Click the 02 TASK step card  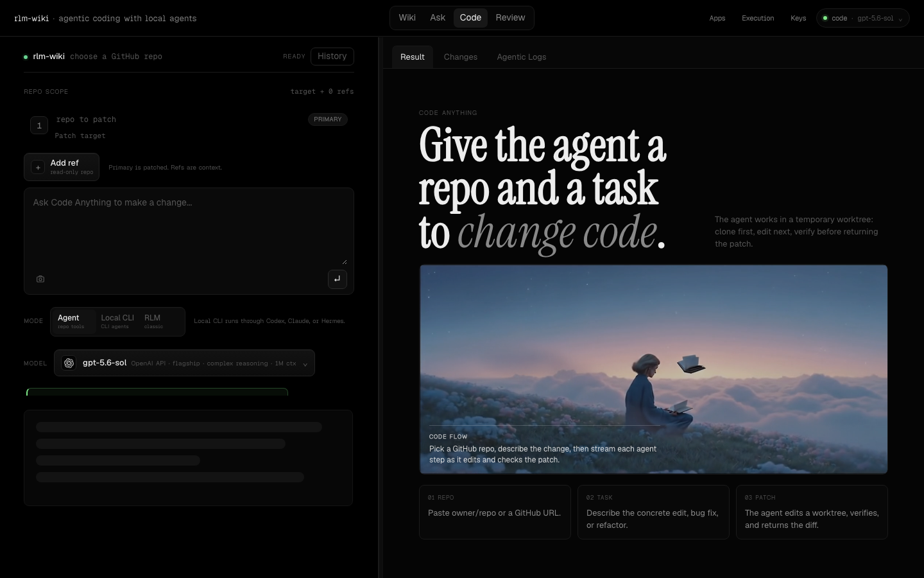(653, 512)
